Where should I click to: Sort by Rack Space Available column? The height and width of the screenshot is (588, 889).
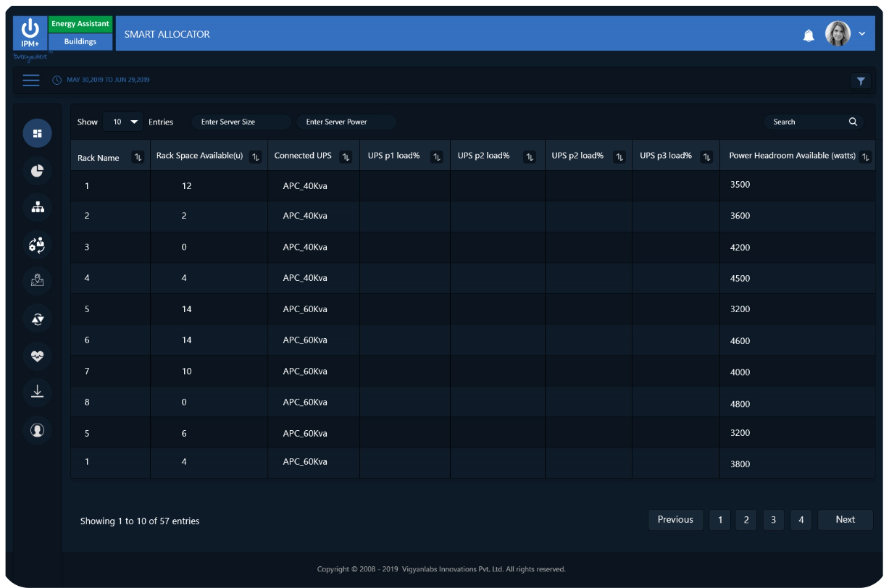[x=255, y=157]
